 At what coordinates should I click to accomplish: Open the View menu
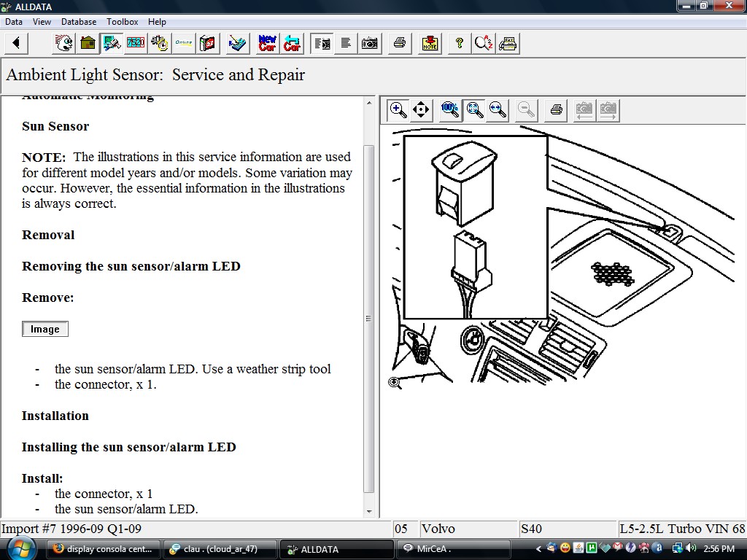coord(42,22)
